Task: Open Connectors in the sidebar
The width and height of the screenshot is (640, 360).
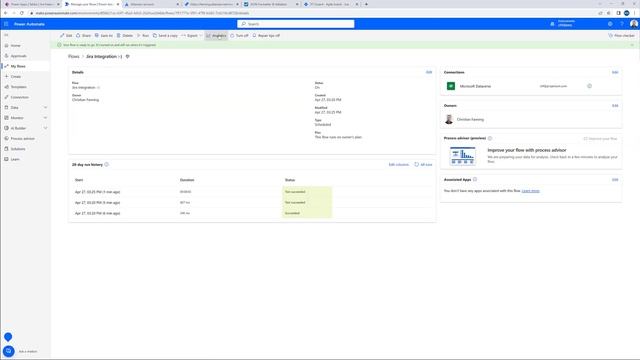Action: click(x=19, y=97)
